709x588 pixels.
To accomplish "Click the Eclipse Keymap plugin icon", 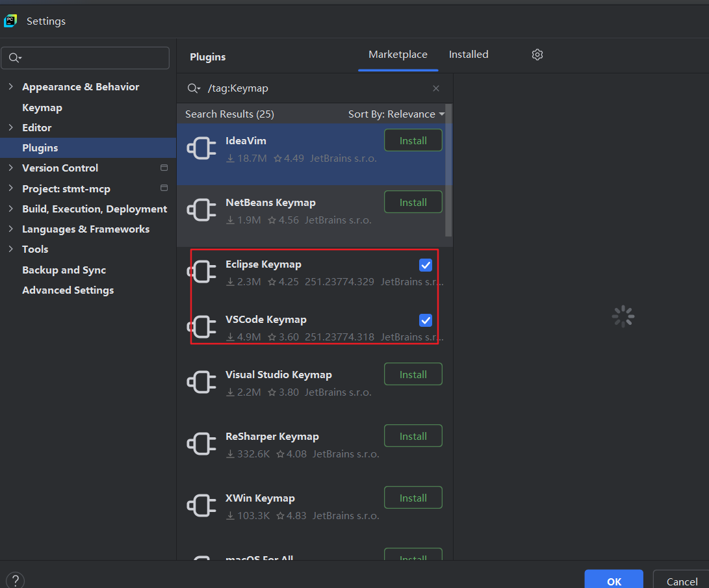I will (201, 272).
